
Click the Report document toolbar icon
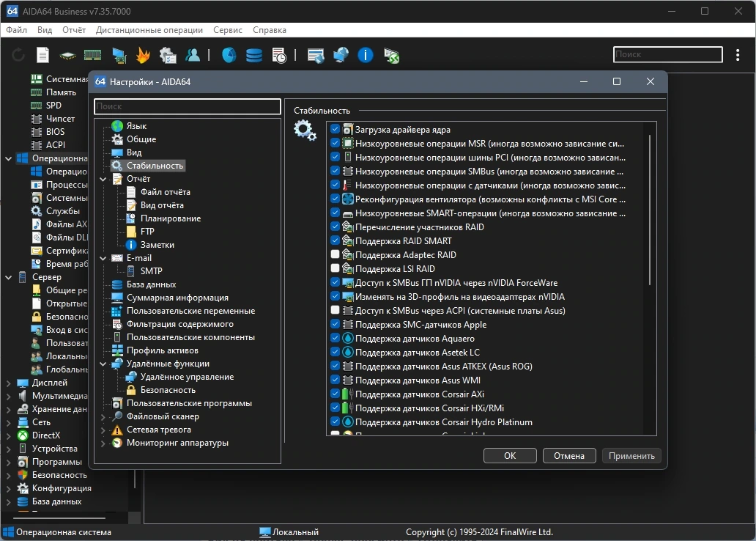coord(43,55)
